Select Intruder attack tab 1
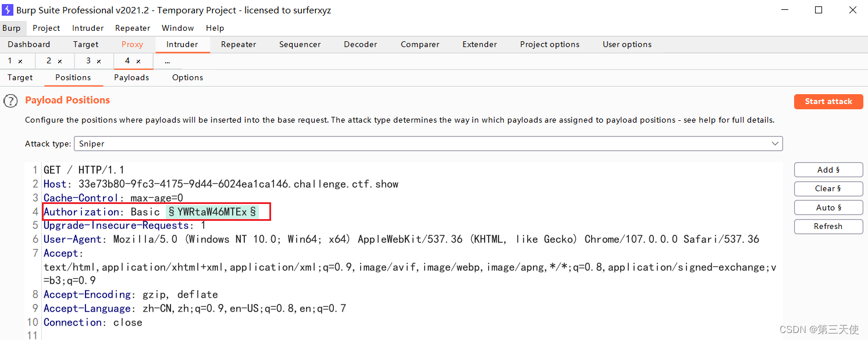The width and height of the screenshot is (868, 340). tap(10, 60)
